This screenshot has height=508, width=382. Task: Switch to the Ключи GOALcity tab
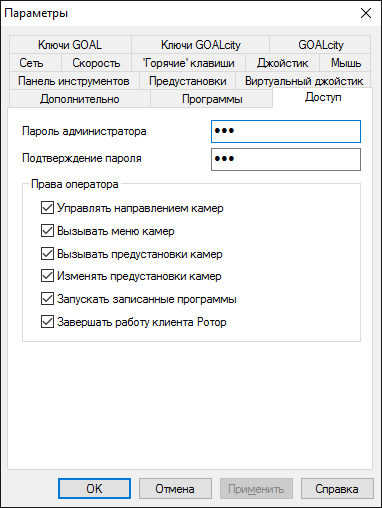(x=200, y=45)
